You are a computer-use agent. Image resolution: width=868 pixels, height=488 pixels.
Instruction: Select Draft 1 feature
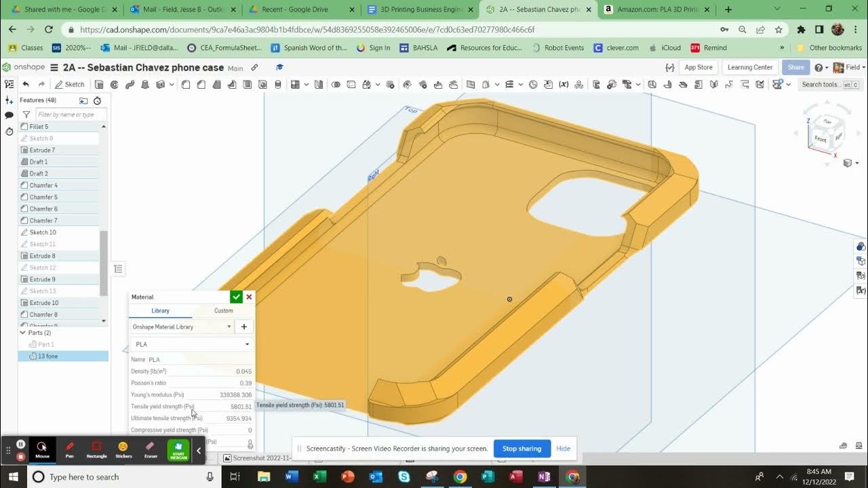58,162
